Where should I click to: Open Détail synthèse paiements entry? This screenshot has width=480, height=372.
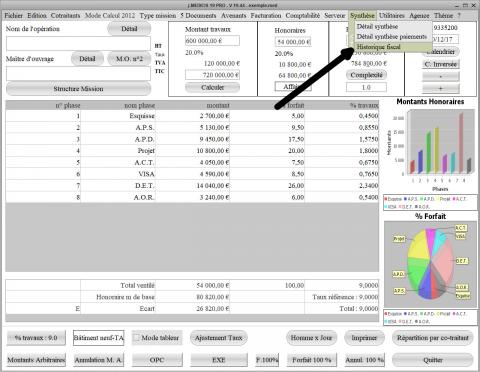coord(391,37)
